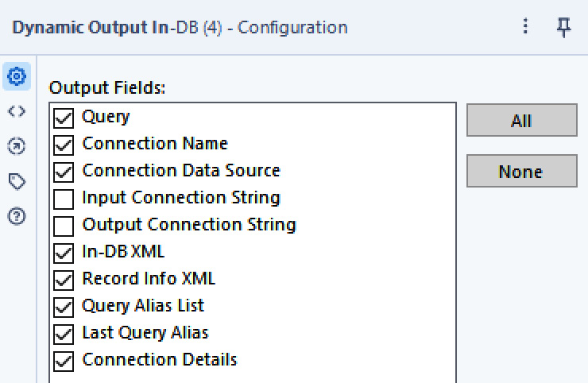Image resolution: width=588 pixels, height=383 pixels.
Task: Uncheck the Last Query Alias checkbox
Action: point(64,335)
